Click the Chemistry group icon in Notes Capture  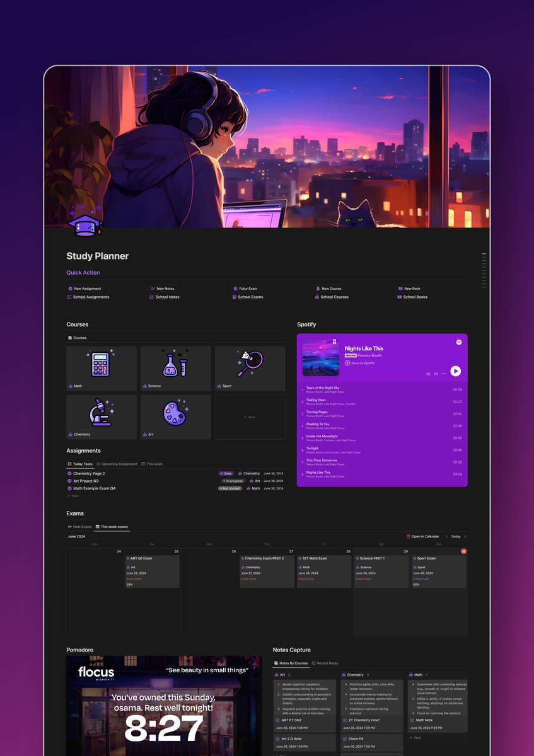[344, 675]
